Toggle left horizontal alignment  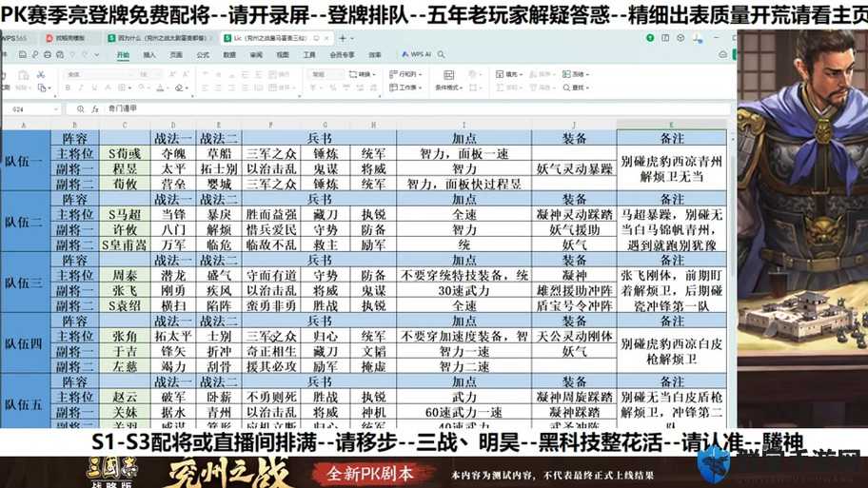click(x=205, y=88)
